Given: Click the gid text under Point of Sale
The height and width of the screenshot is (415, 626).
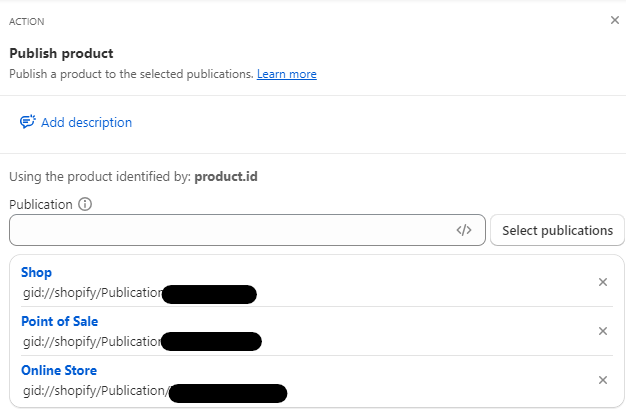Looking at the screenshot, I should tap(91, 342).
